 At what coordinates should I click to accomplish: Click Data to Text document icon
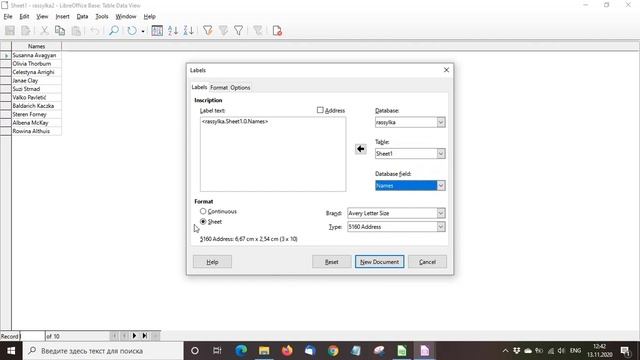pos(277,31)
